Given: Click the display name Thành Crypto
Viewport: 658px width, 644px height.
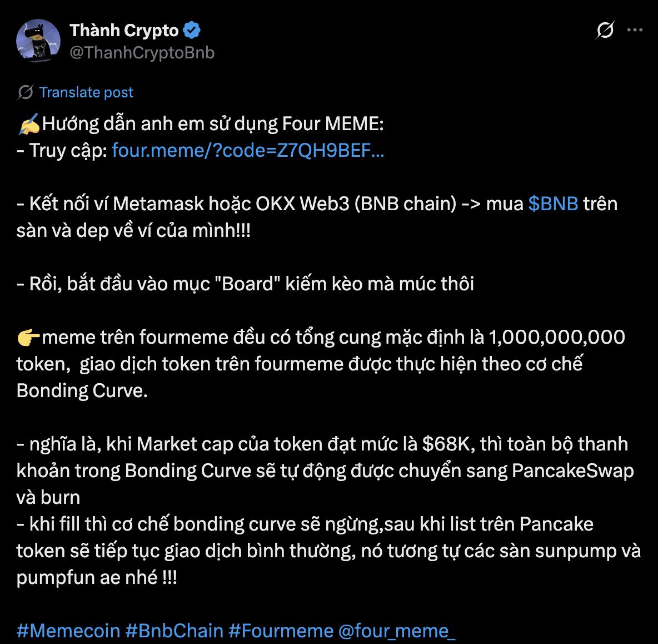Looking at the screenshot, I should (124, 31).
